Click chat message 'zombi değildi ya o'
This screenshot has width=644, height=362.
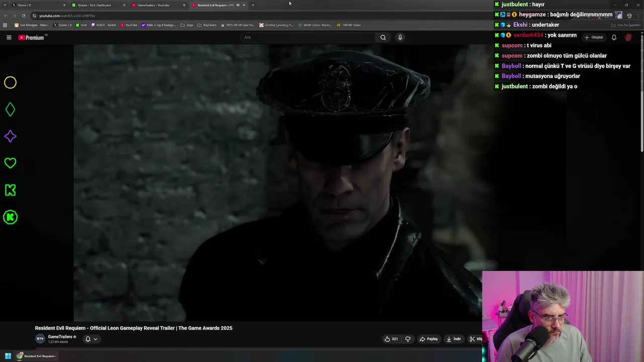tap(553, 86)
